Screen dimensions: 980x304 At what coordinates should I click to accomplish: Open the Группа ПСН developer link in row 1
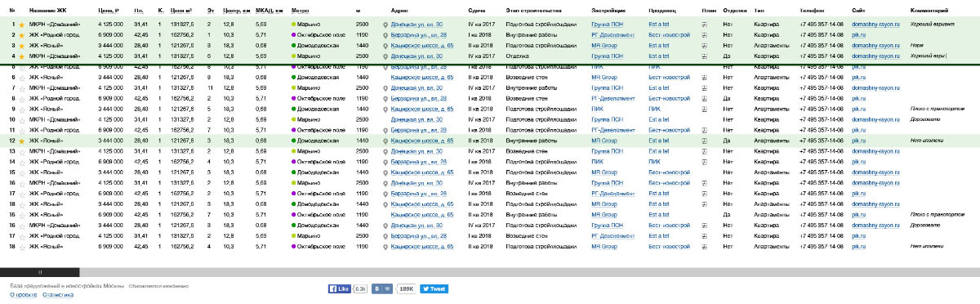pyautogui.click(x=606, y=25)
